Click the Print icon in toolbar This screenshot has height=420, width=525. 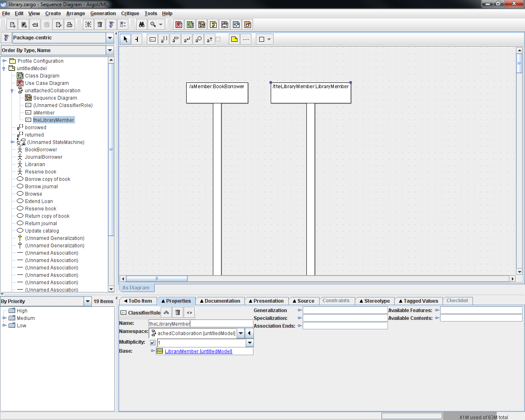(70, 25)
